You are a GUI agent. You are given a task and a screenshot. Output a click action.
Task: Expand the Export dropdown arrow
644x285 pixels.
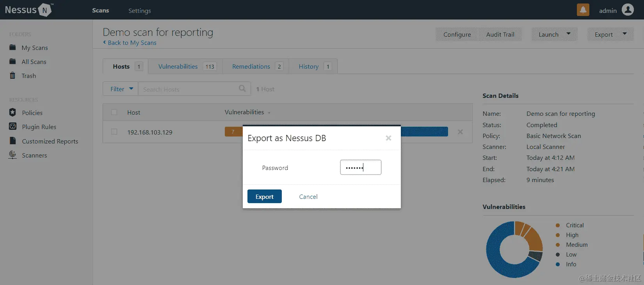point(624,34)
